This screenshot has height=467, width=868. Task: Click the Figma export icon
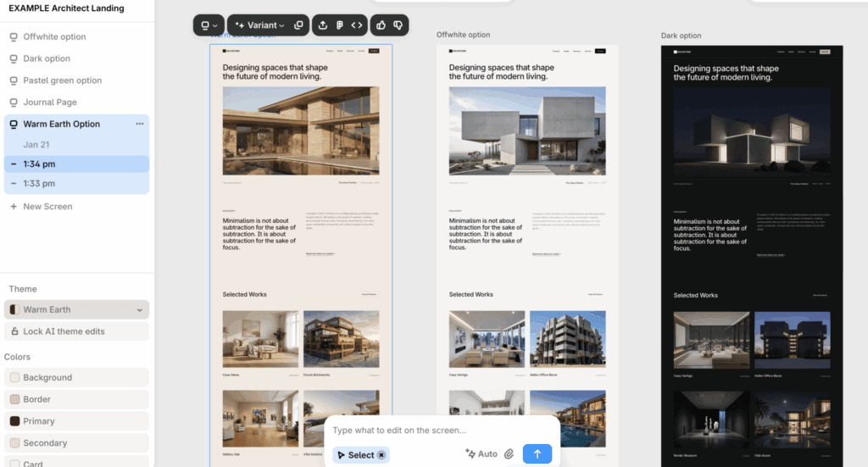340,25
